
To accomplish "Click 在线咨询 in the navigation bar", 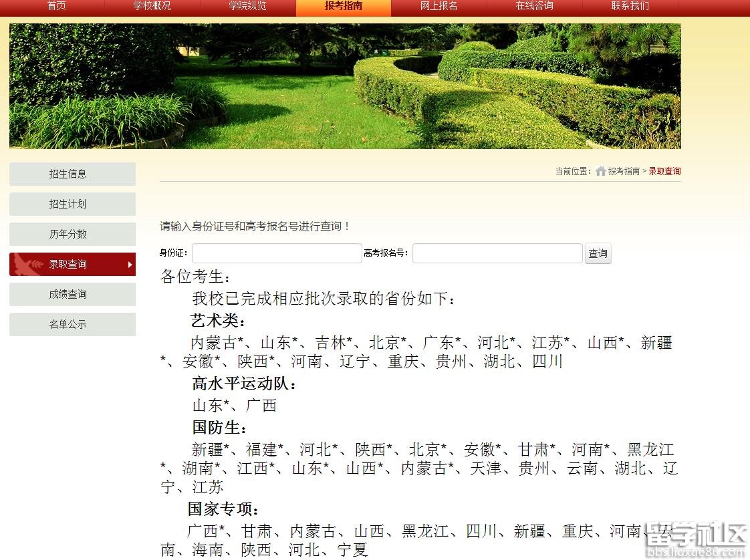I will (534, 6).
